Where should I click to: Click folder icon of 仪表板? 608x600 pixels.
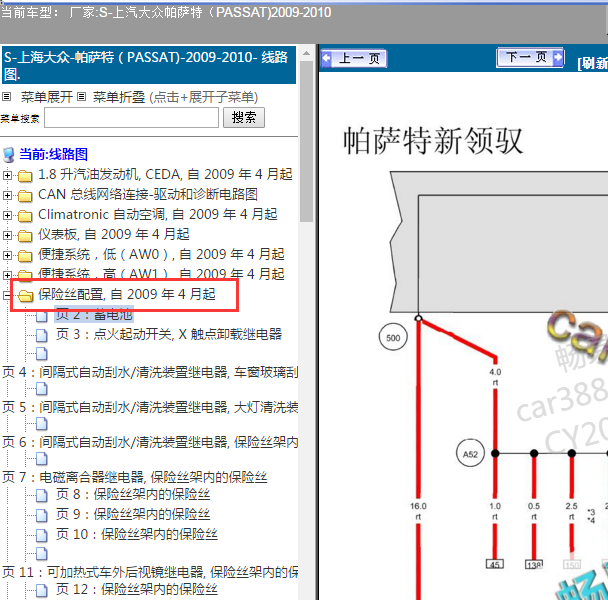tap(25, 235)
